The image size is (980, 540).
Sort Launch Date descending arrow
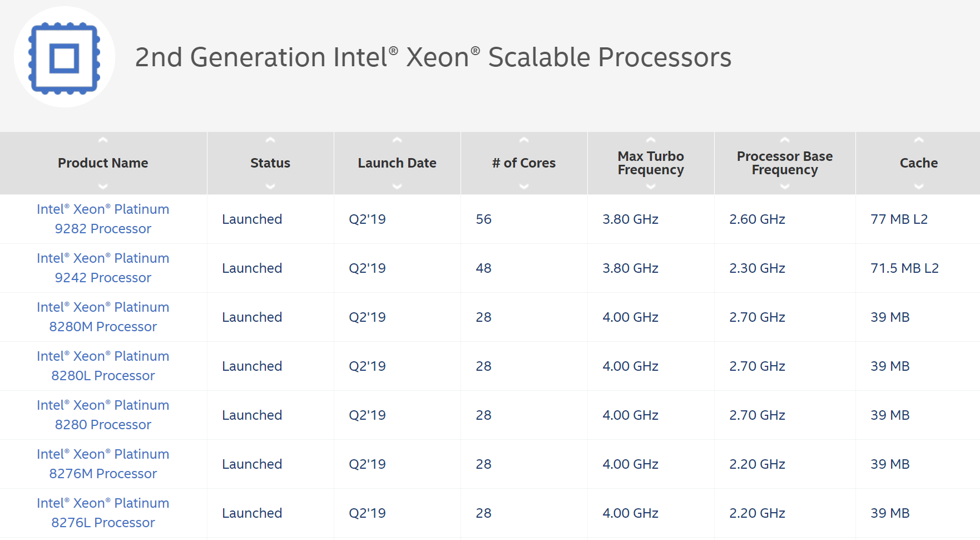point(397,186)
